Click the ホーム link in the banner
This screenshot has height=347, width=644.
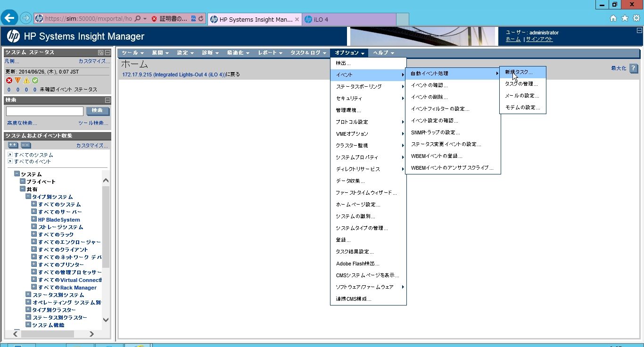513,39
